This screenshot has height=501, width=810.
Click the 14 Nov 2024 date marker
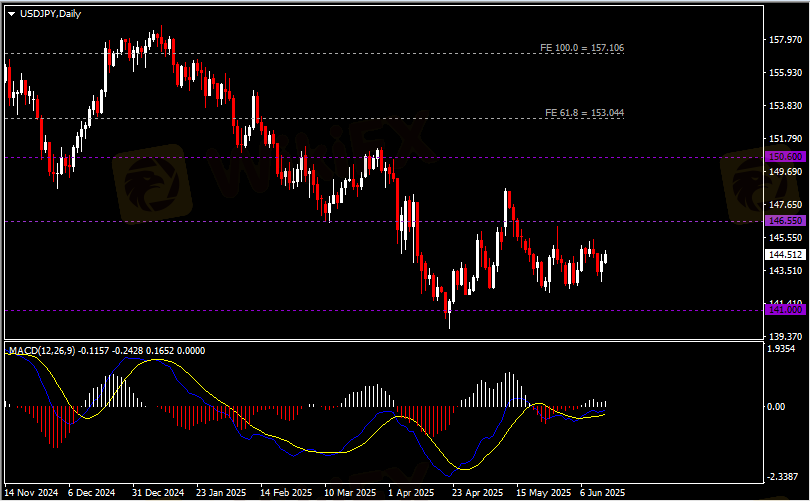coord(32,492)
